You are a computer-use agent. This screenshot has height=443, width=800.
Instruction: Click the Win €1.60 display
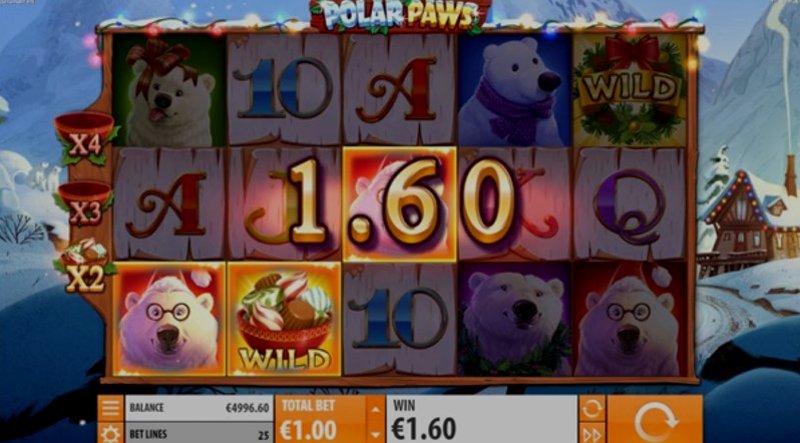(x=482, y=419)
